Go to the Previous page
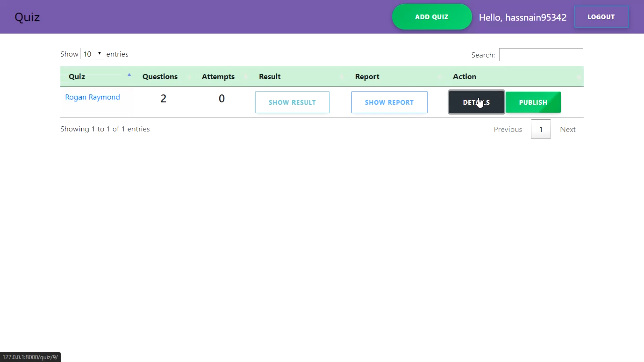The height and width of the screenshot is (362, 644). click(507, 129)
